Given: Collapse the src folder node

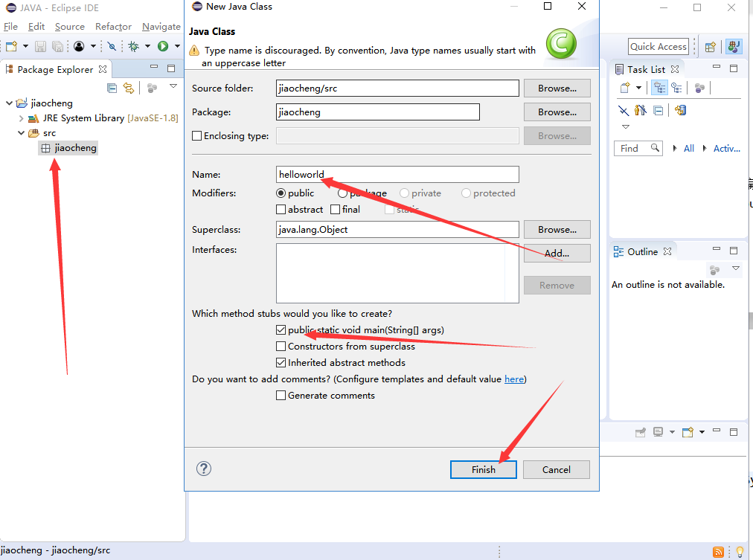Looking at the screenshot, I should 21,133.
